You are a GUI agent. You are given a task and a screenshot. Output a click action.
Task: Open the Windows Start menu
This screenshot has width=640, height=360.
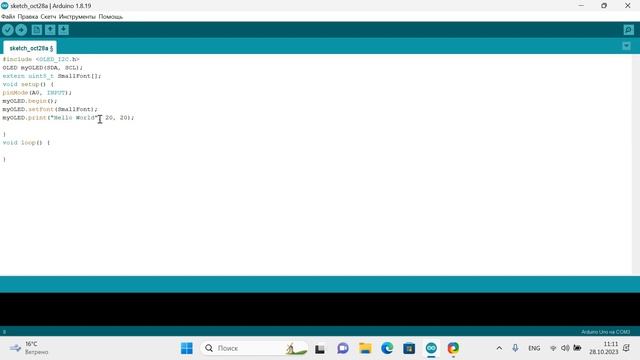click(187, 348)
